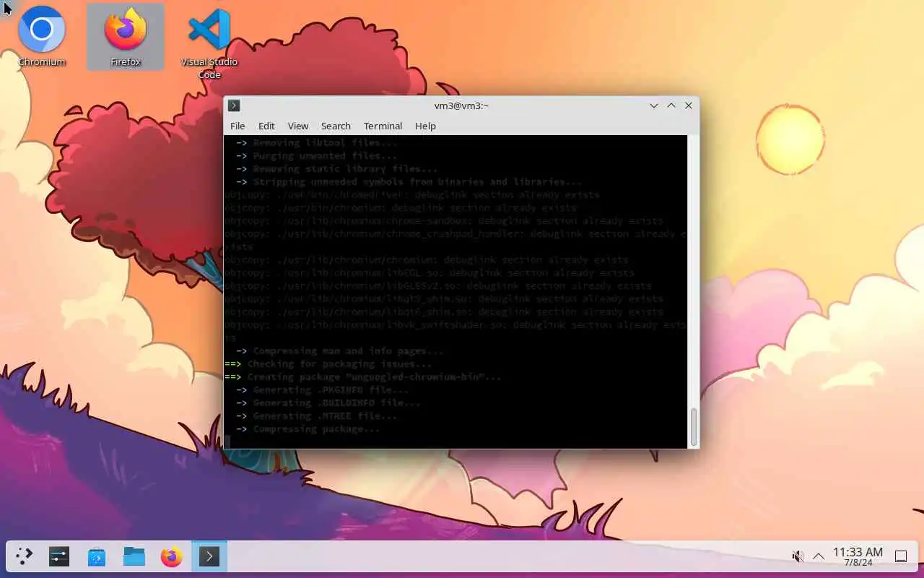Open the Terminal menu
Screen dimensions: 924x578
tap(383, 126)
